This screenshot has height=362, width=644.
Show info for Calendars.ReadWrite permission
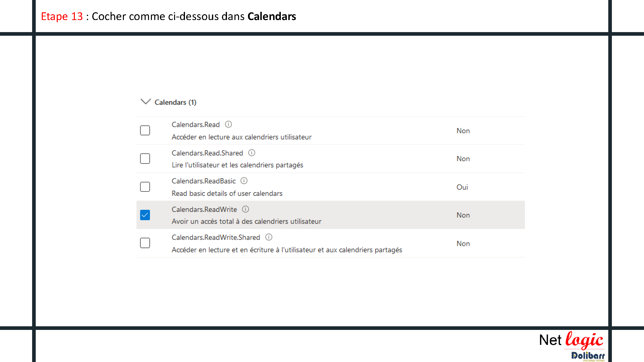pyautogui.click(x=245, y=209)
